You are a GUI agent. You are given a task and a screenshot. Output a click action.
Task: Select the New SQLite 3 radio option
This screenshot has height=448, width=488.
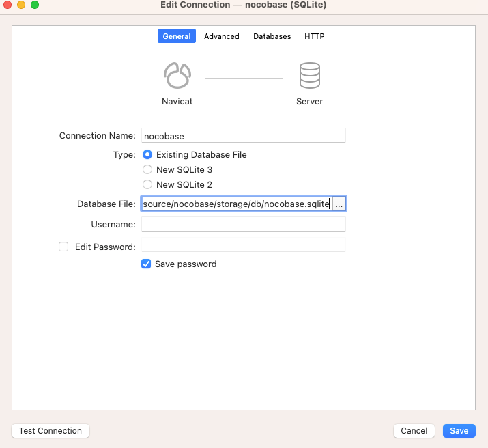click(147, 170)
